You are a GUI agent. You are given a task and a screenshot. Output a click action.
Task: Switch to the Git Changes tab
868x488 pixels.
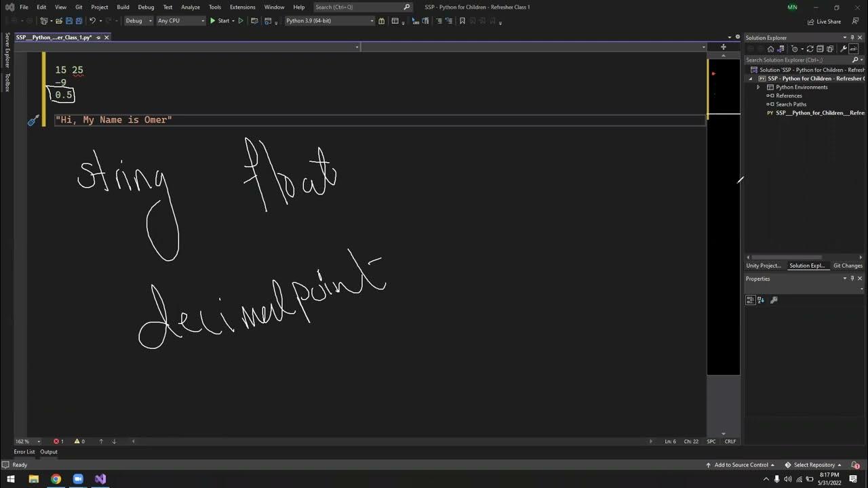tap(848, 266)
